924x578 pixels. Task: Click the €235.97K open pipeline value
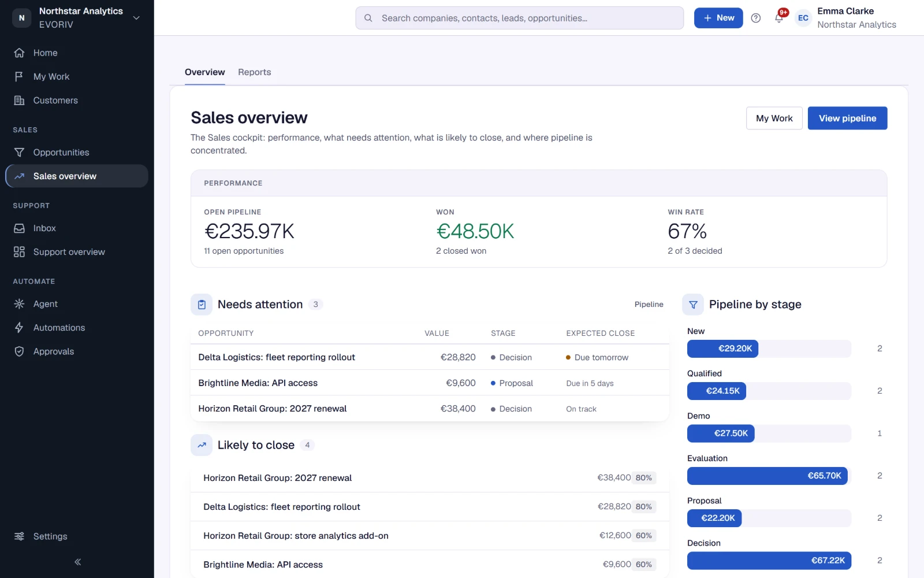249,231
